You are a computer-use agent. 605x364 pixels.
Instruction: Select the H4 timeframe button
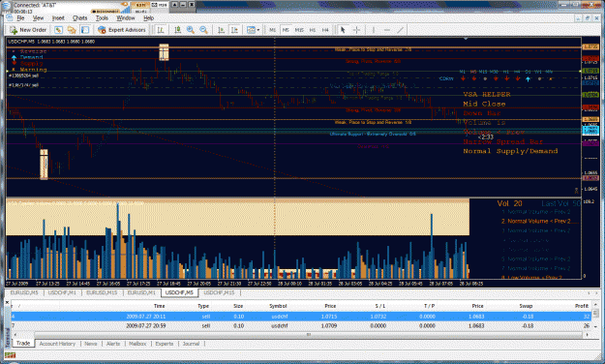(325, 30)
